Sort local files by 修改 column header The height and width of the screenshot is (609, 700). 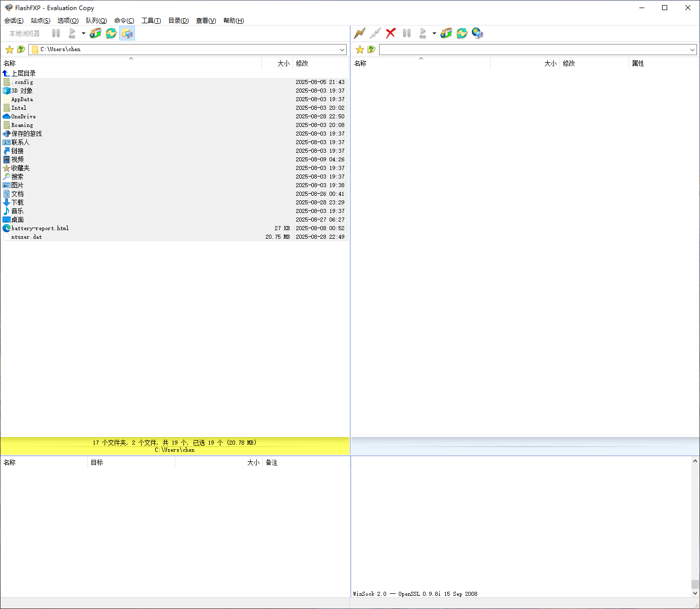[x=302, y=63]
